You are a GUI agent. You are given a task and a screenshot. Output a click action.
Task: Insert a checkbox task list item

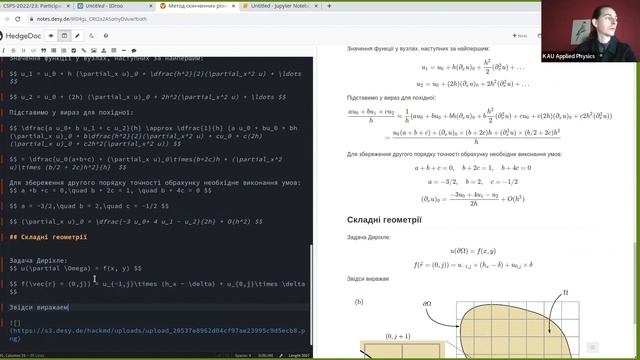(x=73, y=51)
